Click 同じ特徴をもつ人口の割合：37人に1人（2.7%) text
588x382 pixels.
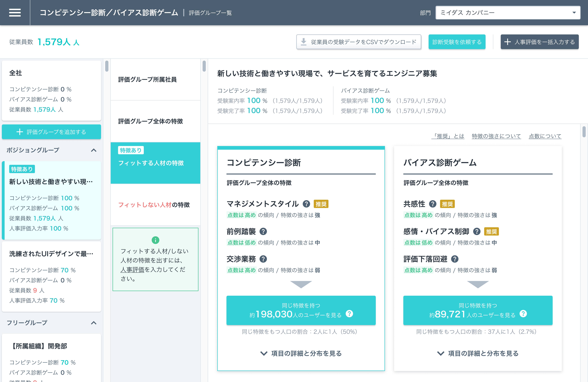coord(476,332)
